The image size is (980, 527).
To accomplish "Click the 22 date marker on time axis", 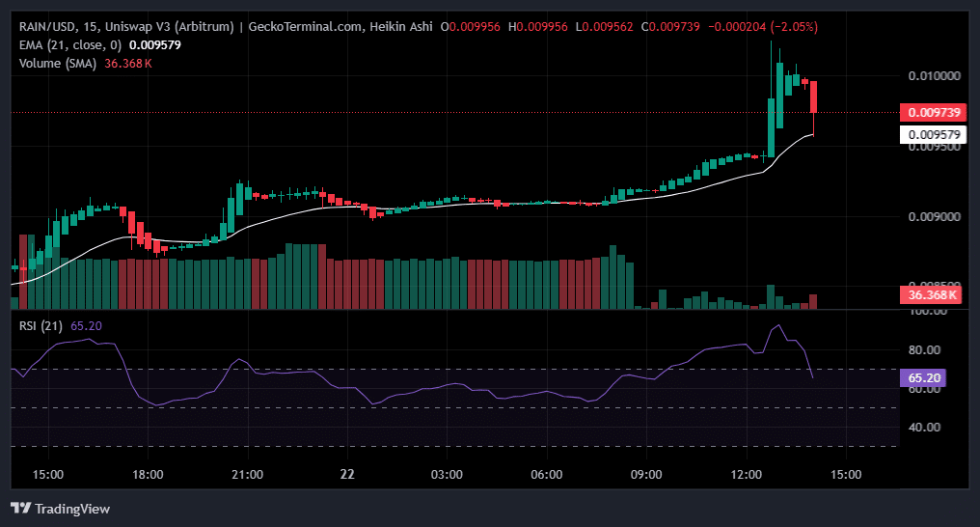I will (347, 475).
